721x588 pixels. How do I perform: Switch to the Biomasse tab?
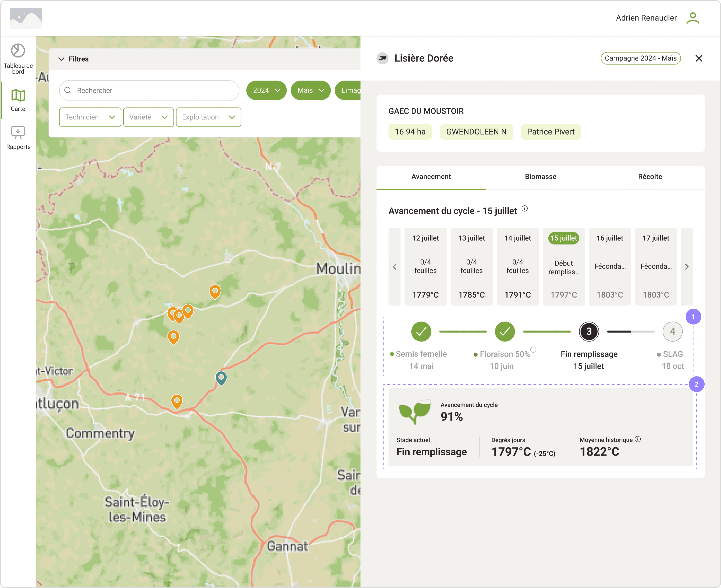pos(541,177)
